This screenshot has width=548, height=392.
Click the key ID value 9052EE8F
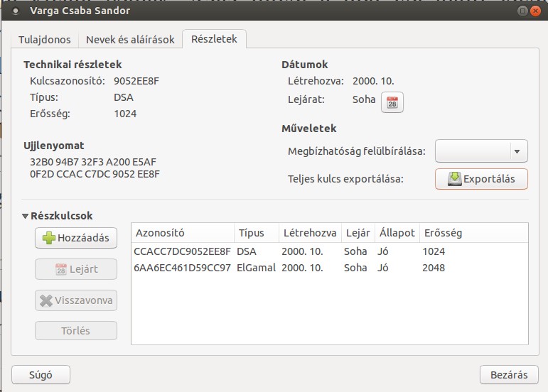click(x=136, y=81)
